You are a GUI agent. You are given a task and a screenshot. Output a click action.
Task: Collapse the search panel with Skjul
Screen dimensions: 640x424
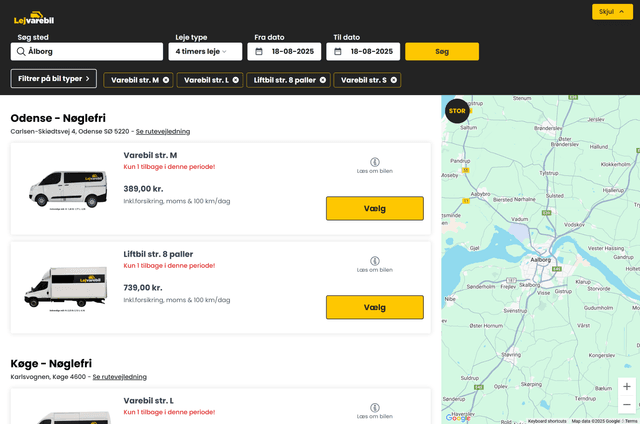612,12
